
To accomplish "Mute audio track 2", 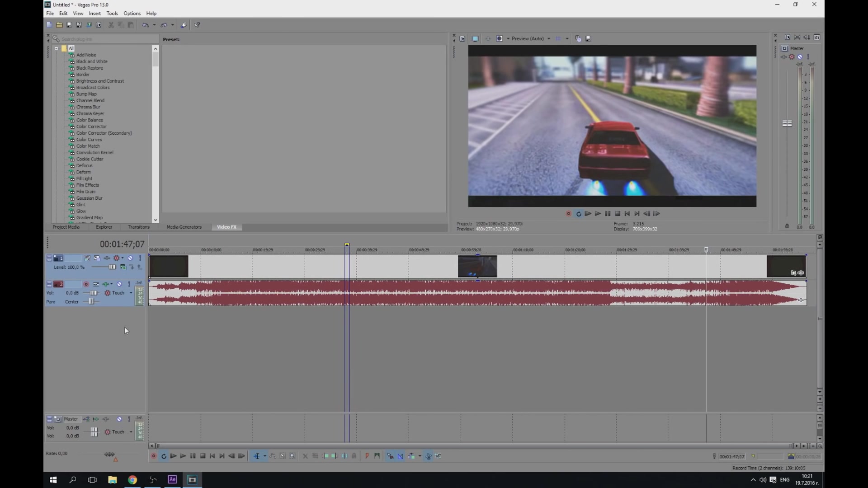I will click(x=119, y=284).
